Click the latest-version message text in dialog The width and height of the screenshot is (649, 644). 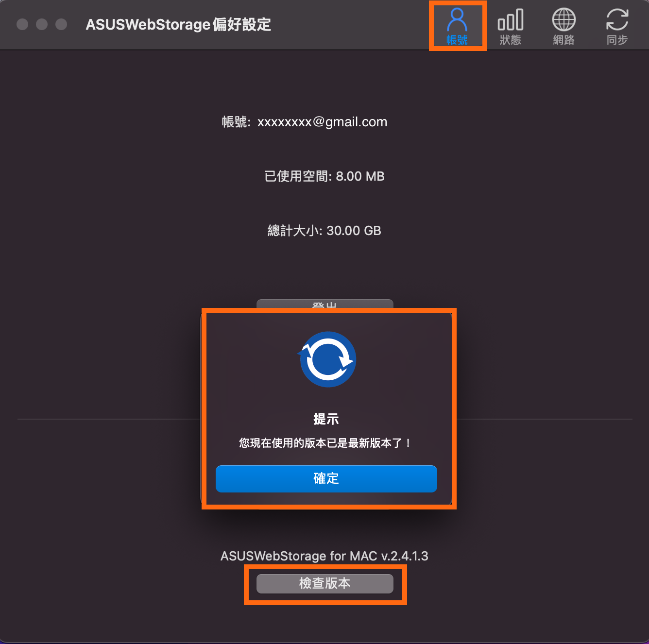tap(325, 443)
